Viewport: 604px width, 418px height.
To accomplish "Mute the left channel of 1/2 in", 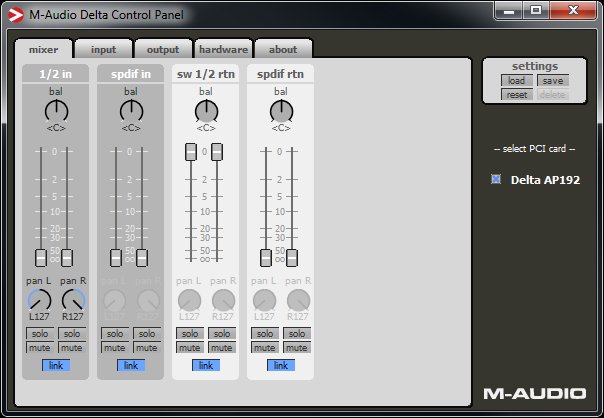I will pos(40,347).
